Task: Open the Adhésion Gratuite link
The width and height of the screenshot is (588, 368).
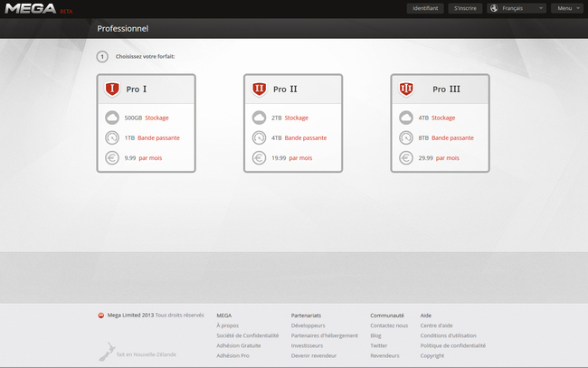Action: pyautogui.click(x=239, y=345)
